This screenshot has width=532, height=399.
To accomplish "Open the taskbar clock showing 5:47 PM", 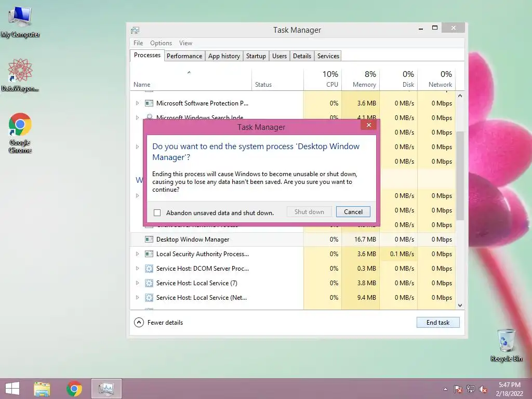I will click(509, 389).
